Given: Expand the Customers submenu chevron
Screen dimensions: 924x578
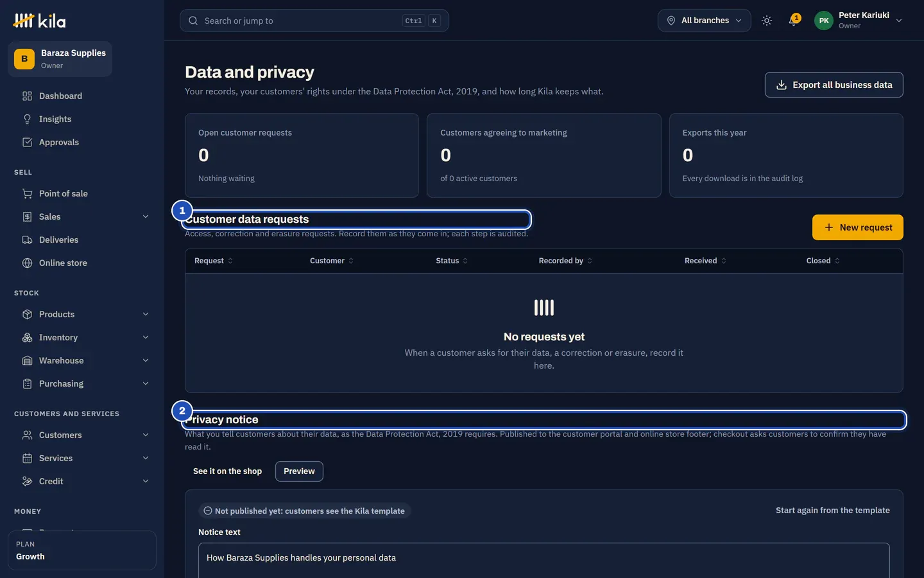Looking at the screenshot, I should (146, 435).
